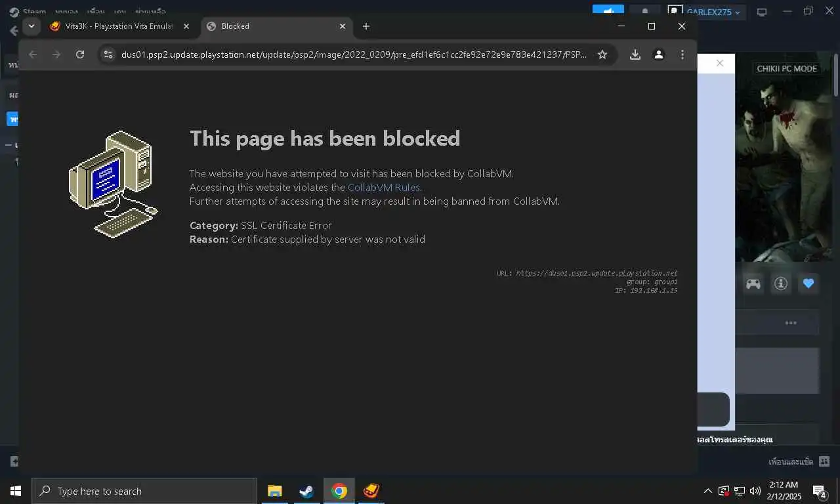Click the This page has been blocked heading

pos(325,138)
